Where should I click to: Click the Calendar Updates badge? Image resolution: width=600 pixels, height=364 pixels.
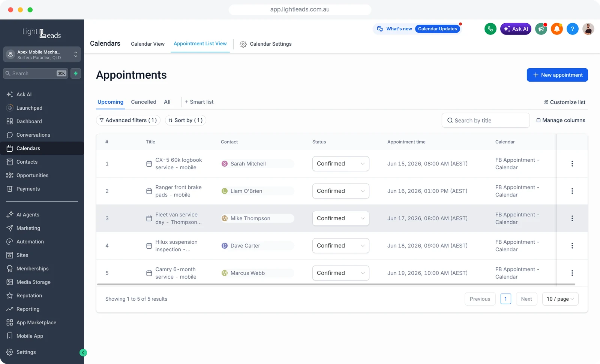tap(438, 29)
